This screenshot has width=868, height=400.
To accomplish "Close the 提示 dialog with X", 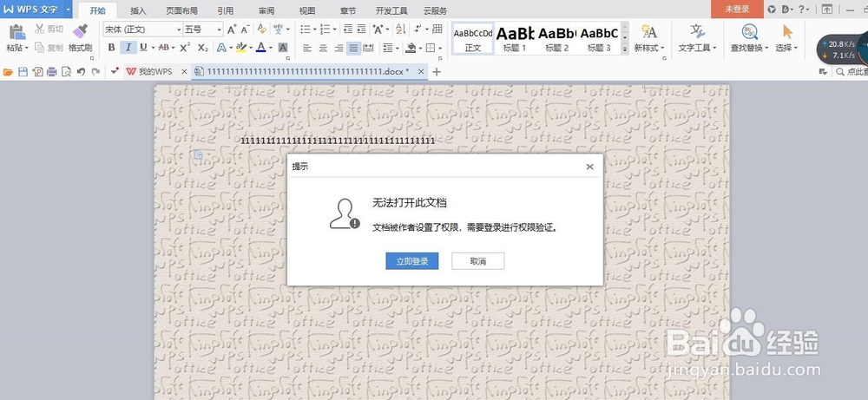I will (590, 167).
